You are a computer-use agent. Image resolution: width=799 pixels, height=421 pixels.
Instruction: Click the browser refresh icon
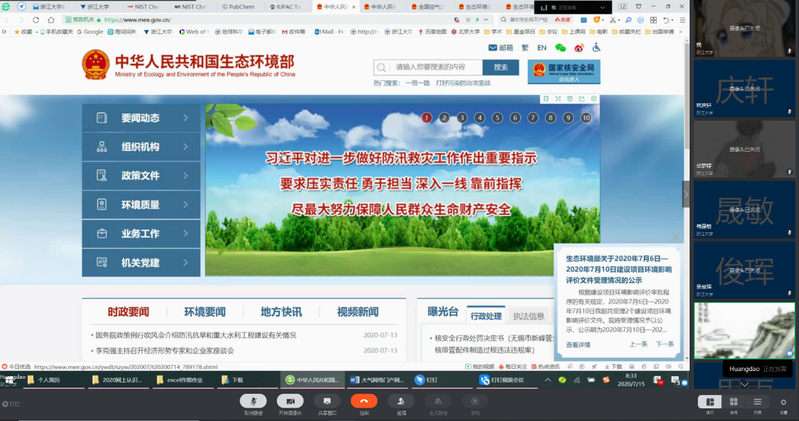click(x=36, y=19)
